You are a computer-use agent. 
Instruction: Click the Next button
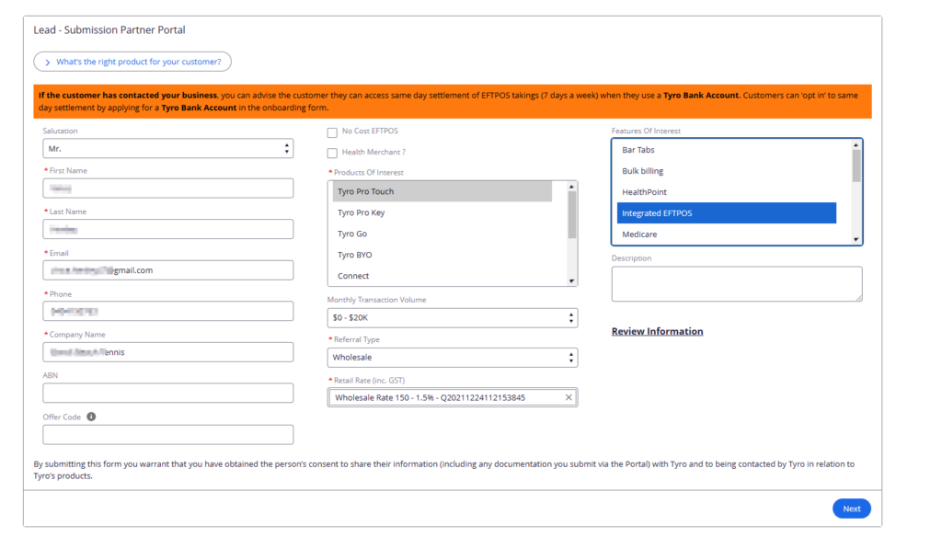tap(851, 509)
